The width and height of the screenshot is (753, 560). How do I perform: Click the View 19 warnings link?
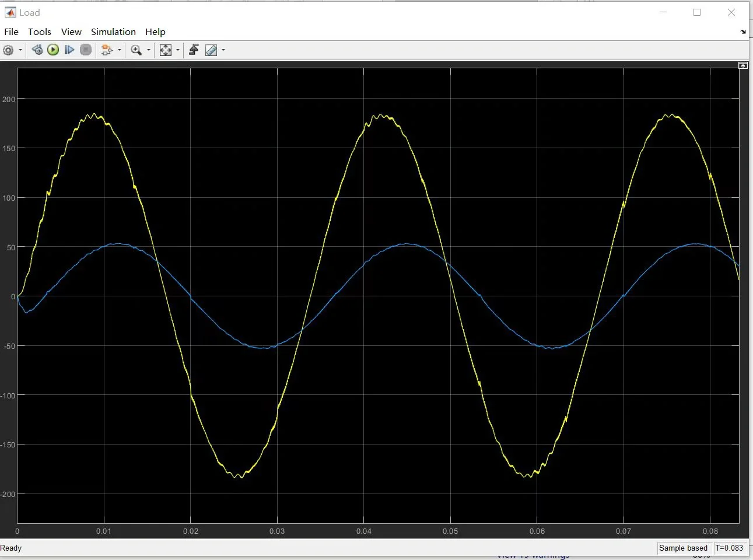533,555
